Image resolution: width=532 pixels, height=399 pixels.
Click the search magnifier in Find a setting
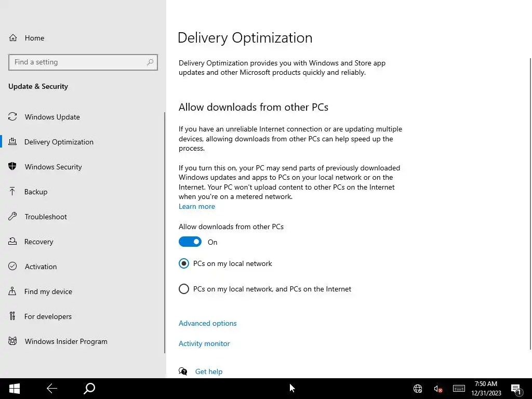click(150, 62)
